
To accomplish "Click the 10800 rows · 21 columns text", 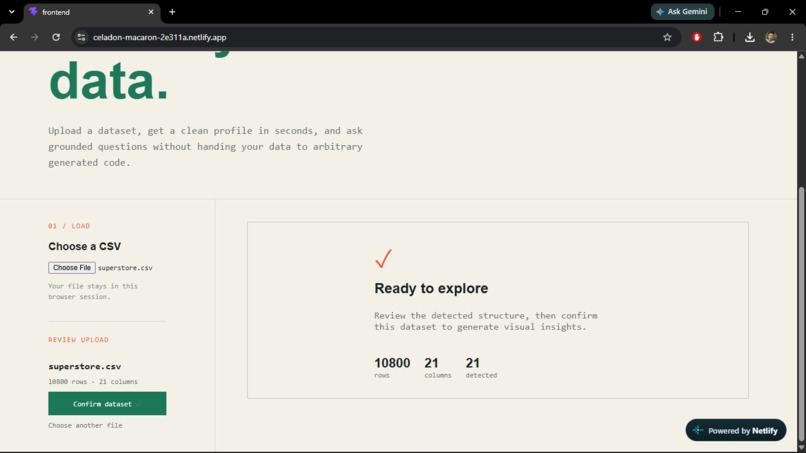I will [x=93, y=382].
